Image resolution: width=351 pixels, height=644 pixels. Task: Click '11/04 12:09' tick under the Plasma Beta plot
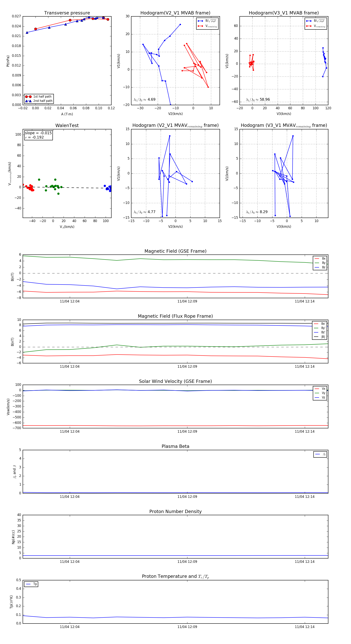187,497
